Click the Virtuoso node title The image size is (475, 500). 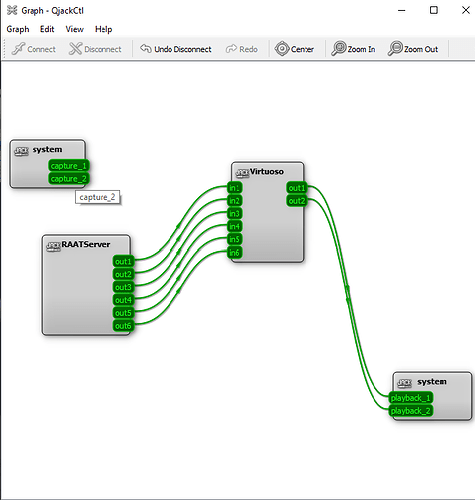pyautogui.click(x=267, y=172)
